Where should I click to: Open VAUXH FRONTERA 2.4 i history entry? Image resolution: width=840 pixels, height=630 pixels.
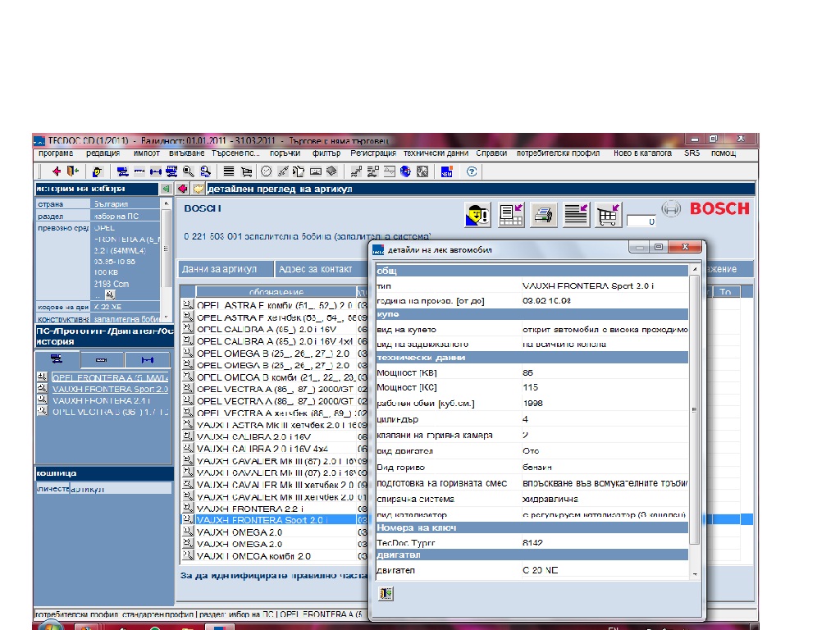[x=101, y=400]
